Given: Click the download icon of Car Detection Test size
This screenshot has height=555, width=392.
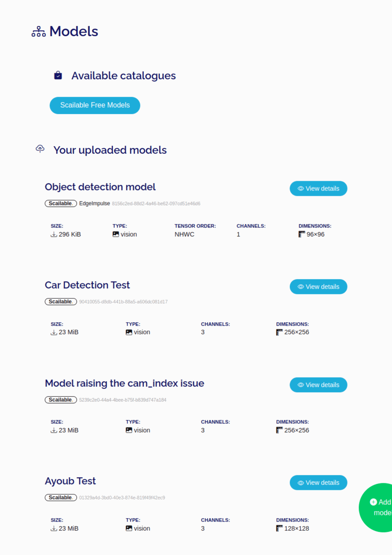Looking at the screenshot, I should (x=54, y=332).
